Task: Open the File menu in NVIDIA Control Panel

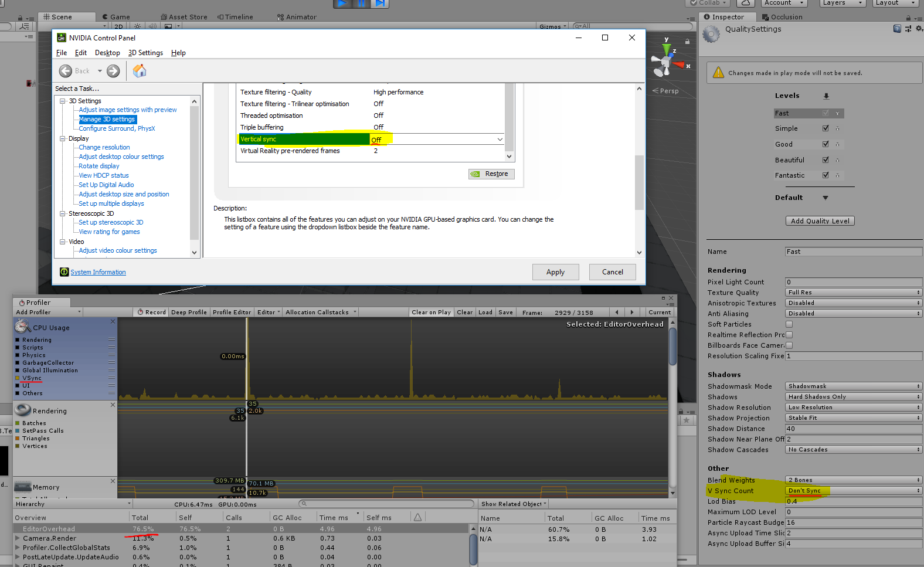Action: point(62,53)
